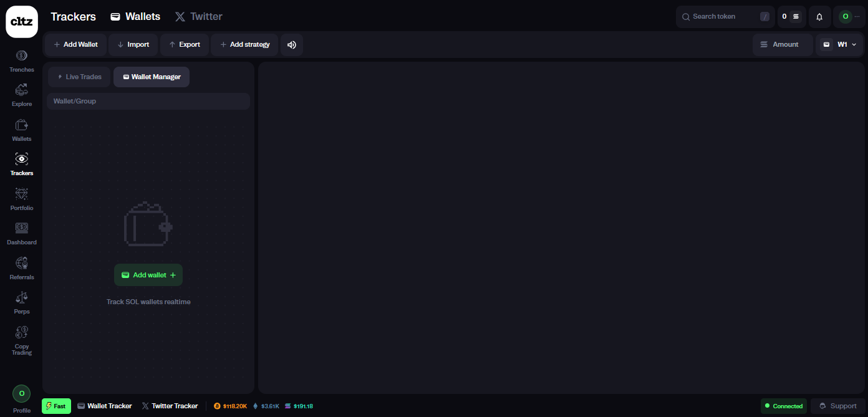Go to Wallets in the sidebar
Image resolution: width=868 pixels, height=417 pixels.
pyautogui.click(x=22, y=130)
